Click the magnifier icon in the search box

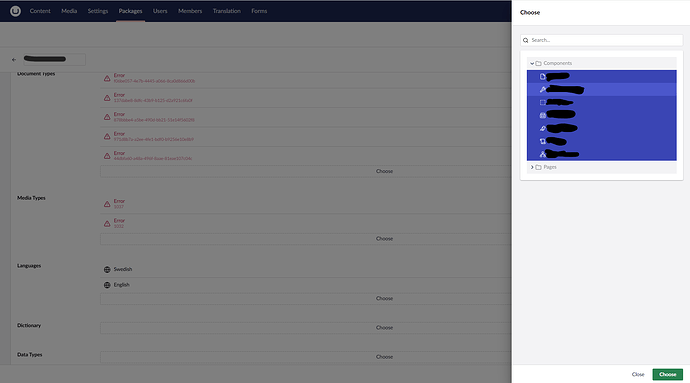click(x=525, y=40)
